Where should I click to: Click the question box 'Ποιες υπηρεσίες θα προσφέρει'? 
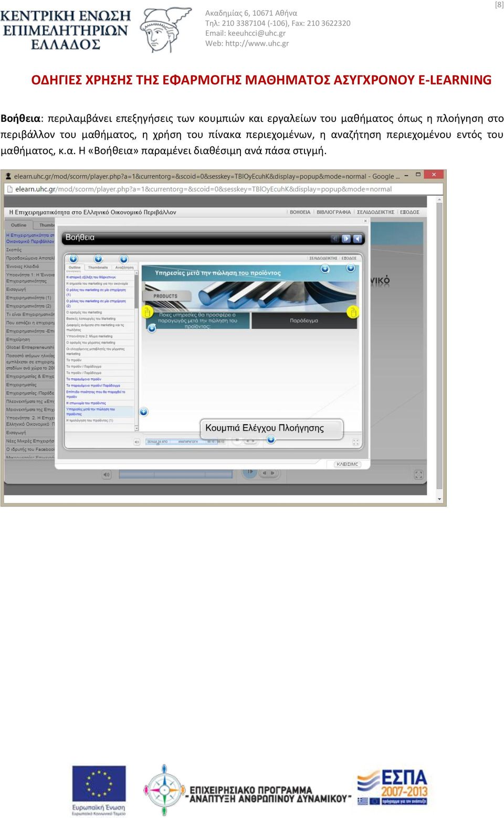pyautogui.click(x=197, y=320)
